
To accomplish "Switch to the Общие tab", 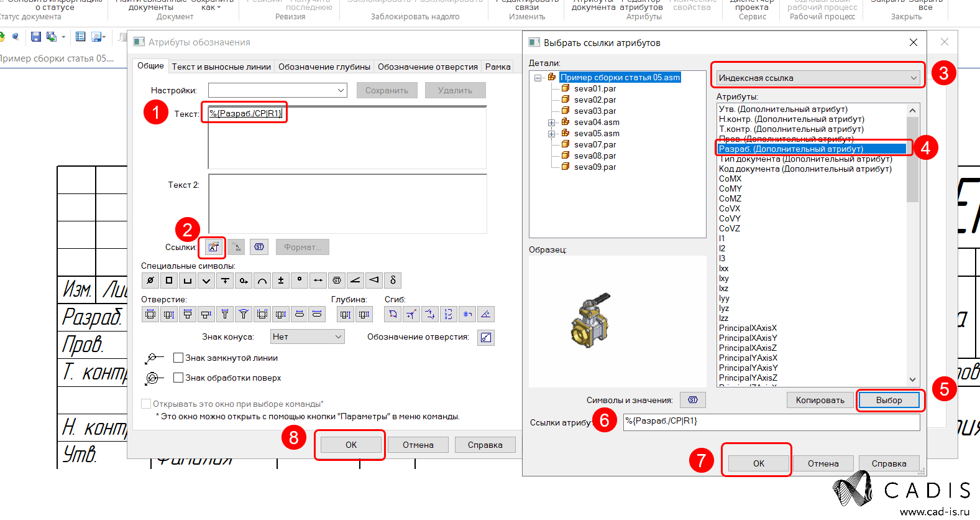I will [x=150, y=66].
